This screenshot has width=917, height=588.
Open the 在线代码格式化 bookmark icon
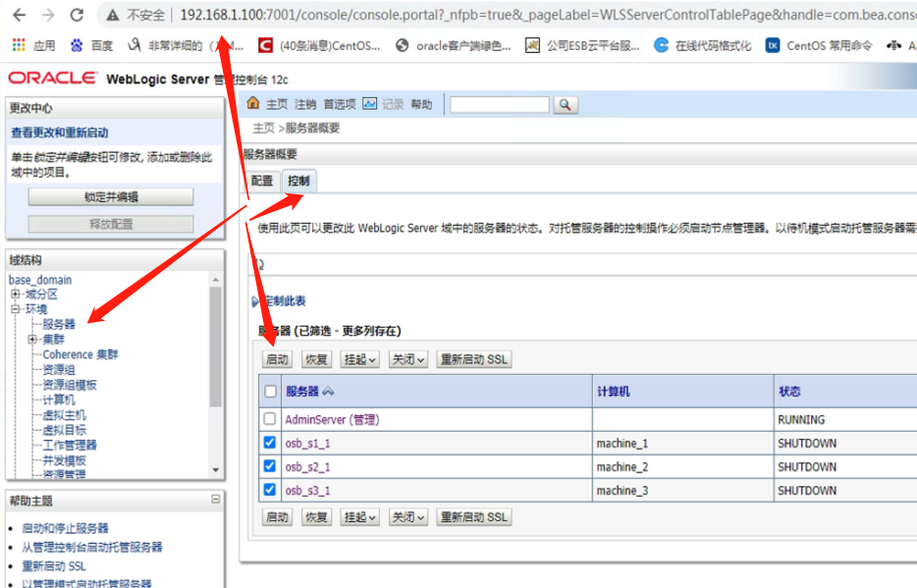[661, 45]
